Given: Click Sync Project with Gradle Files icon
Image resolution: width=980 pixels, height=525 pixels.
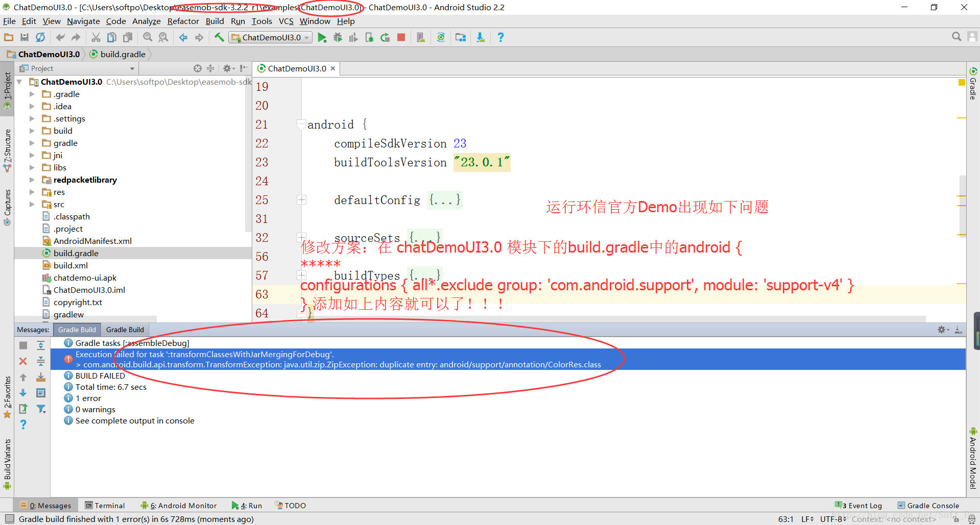Looking at the screenshot, I should tap(441, 37).
